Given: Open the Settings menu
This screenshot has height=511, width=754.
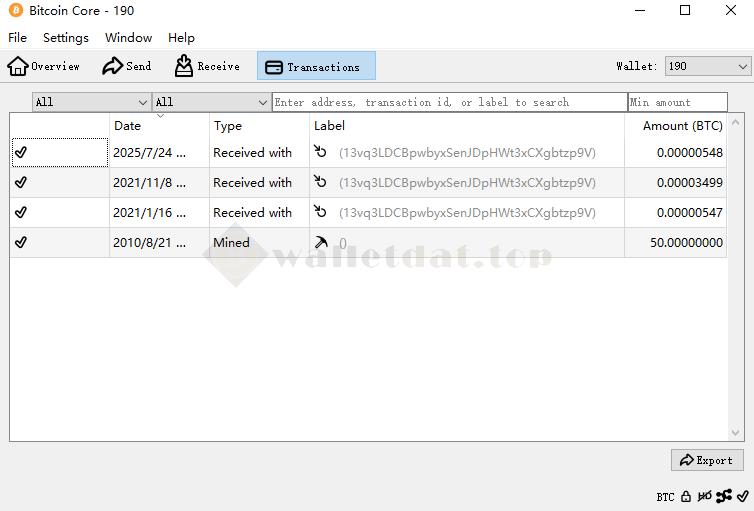Looking at the screenshot, I should [66, 38].
